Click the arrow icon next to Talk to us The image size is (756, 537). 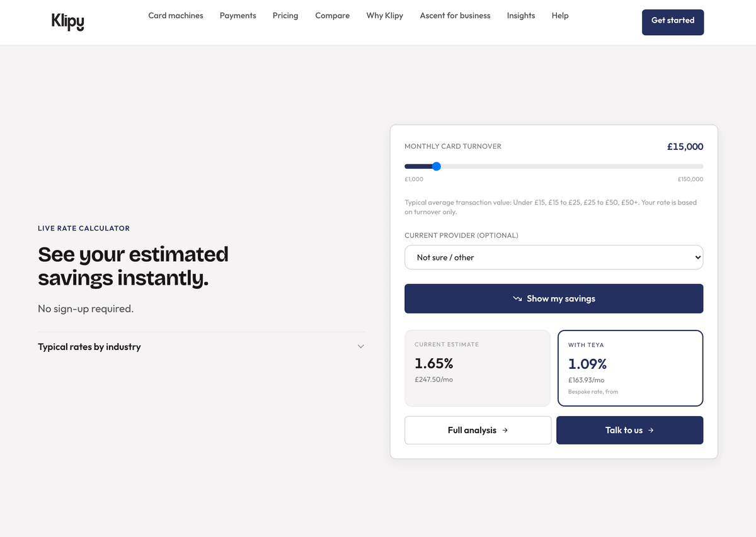(651, 431)
